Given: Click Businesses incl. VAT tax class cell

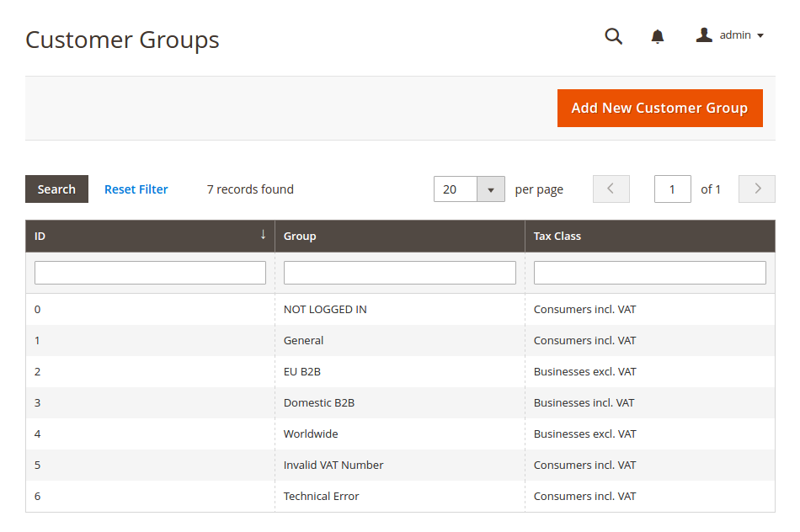Looking at the screenshot, I should [x=650, y=403].
